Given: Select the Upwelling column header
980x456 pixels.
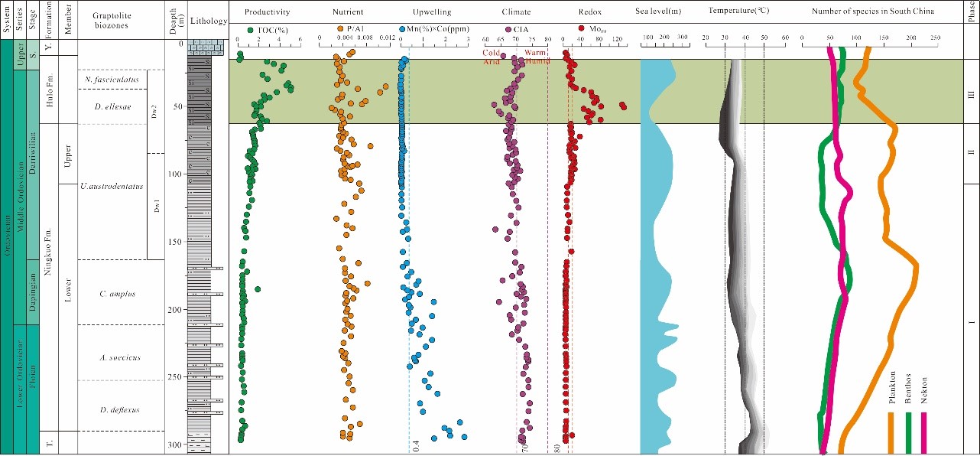Looking at the screenshot, I should tap(433, 12).
